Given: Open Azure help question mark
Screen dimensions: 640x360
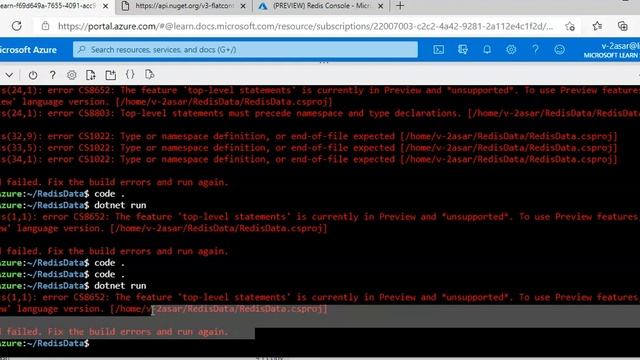Looking at the screenshot, I should pos(535,50).
